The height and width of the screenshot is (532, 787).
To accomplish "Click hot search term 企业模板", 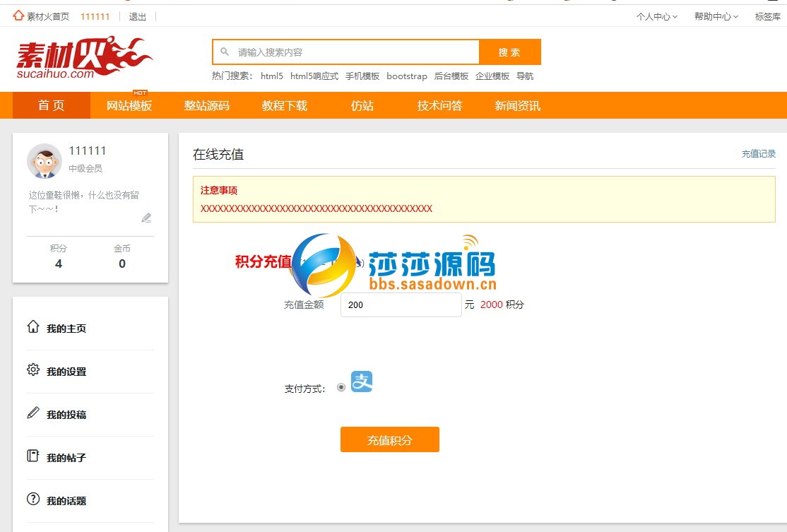I will pyautogui.click(x=492, y=76).
